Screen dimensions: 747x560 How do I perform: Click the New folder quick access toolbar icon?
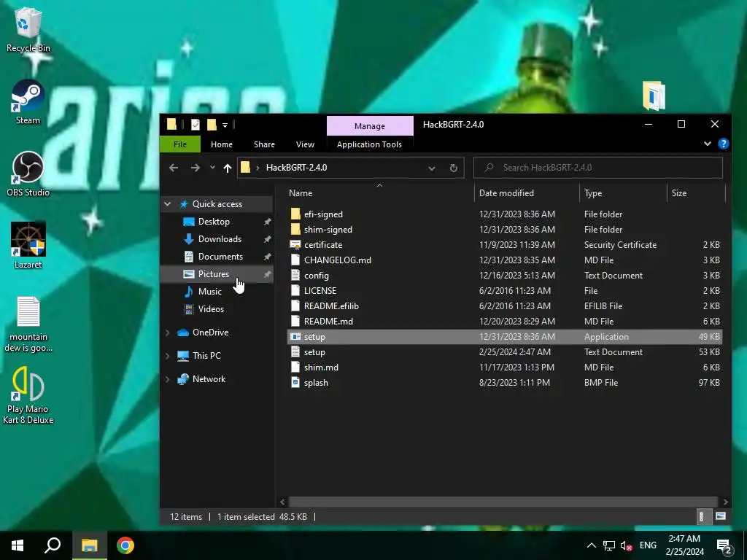coord(212,125)
